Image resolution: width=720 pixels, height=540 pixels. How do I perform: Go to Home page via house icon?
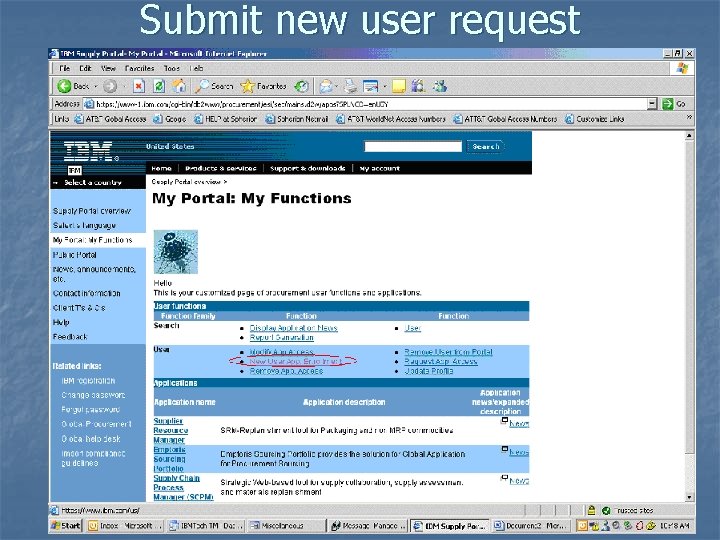point(179,86)
